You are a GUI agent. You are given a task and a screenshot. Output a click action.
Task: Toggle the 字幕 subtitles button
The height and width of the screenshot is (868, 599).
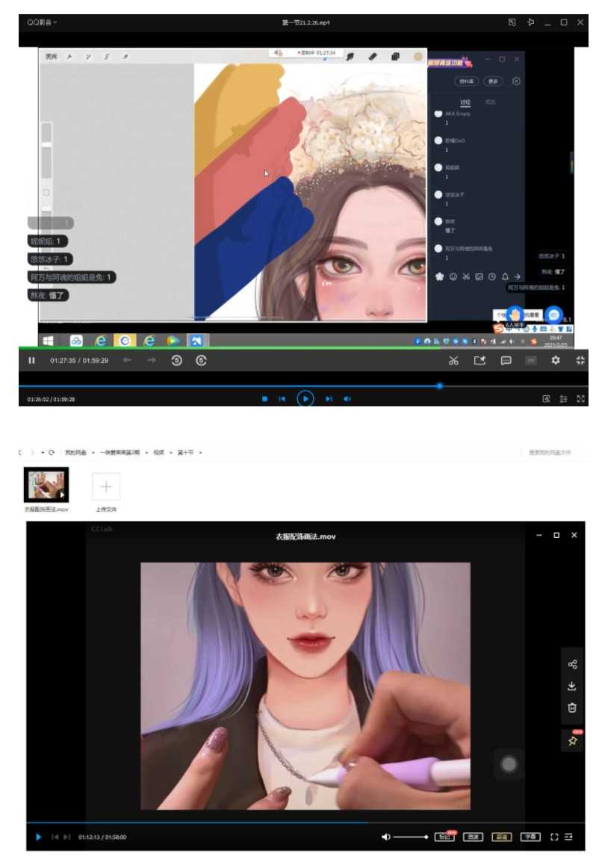tap(530, 837)
